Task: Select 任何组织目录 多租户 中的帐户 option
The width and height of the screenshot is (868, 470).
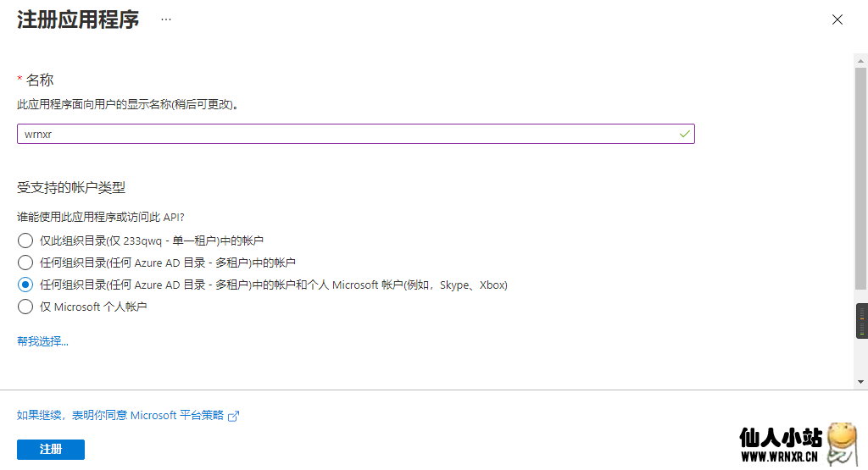Action: point(25,263)
